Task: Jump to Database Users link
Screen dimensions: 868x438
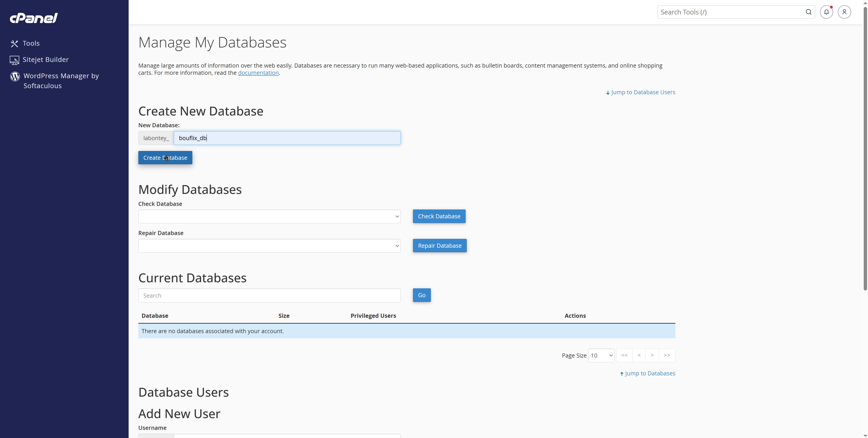Action: pyautogui.click(x=641, y=92)
